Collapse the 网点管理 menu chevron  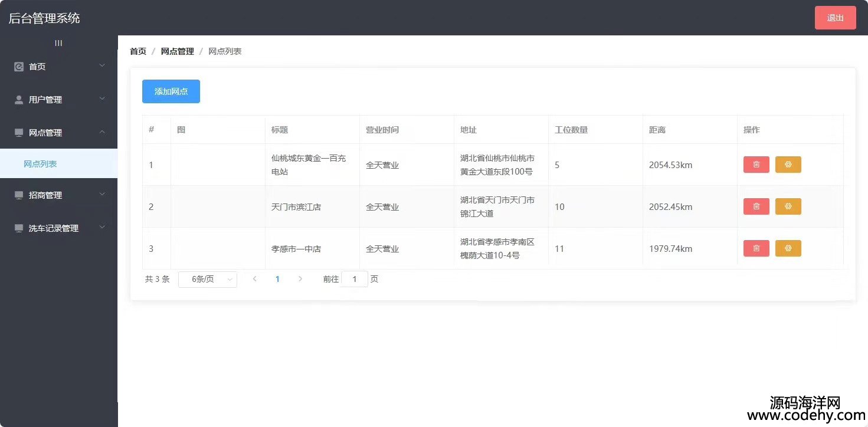pyautogui.click(x=102, y=132)
